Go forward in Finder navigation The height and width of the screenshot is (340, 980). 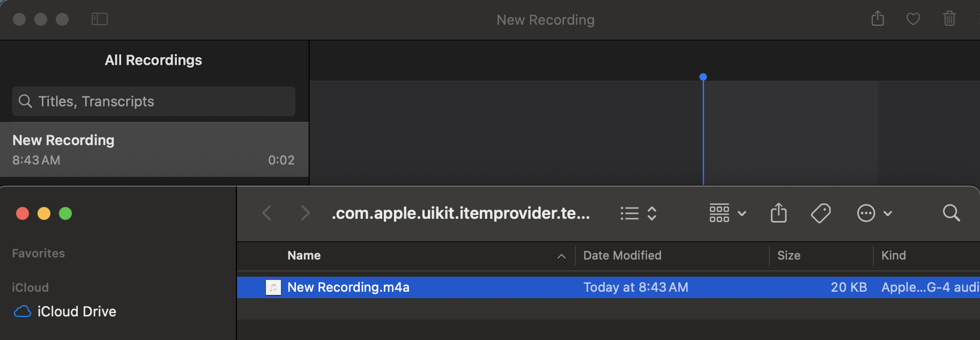pyautogui.click(x=305, y=213)
